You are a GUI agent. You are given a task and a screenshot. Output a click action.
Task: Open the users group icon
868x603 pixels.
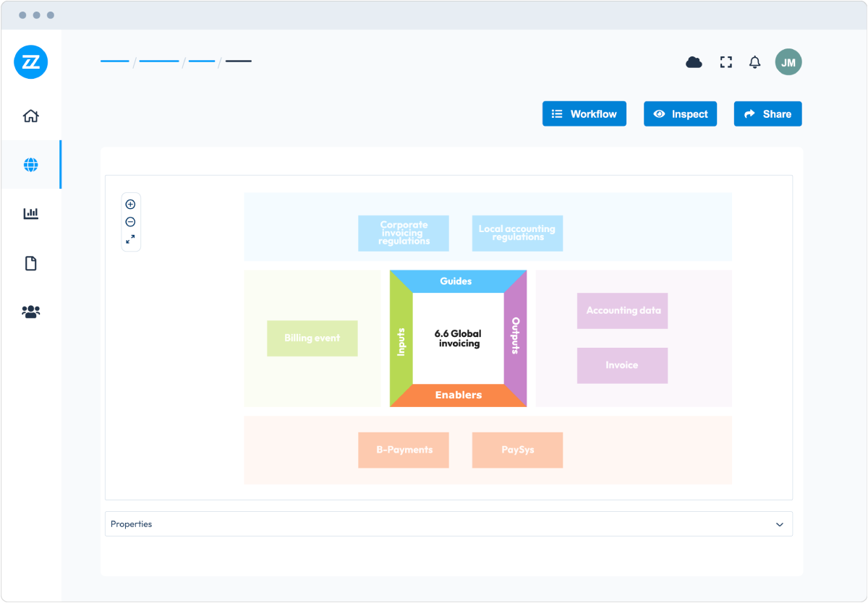(x=30, y=312)
